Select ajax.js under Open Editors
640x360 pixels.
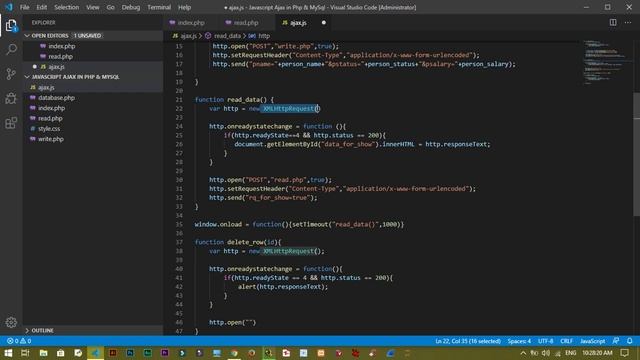57,67
